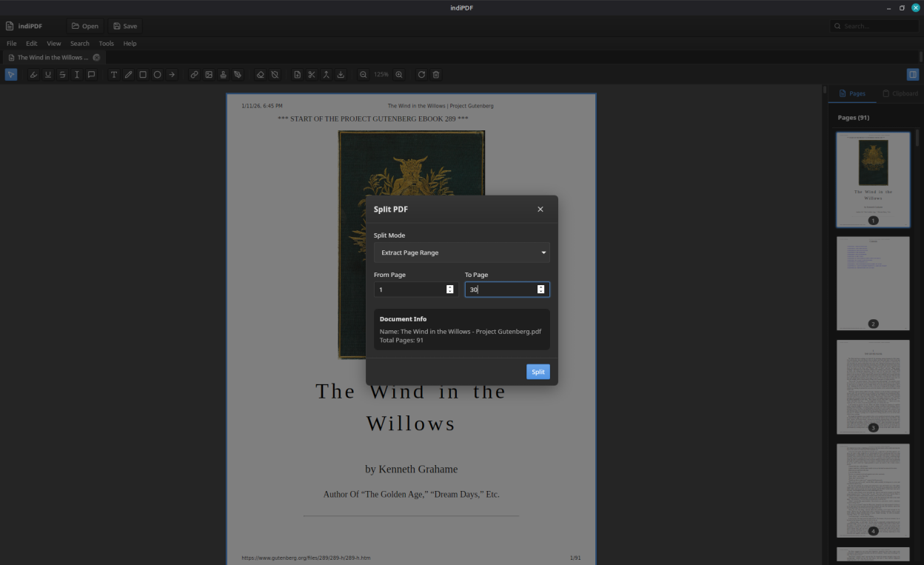The image size is (924, 565).
Task: Click the scissors split icon
Action: tap(312, 75)
